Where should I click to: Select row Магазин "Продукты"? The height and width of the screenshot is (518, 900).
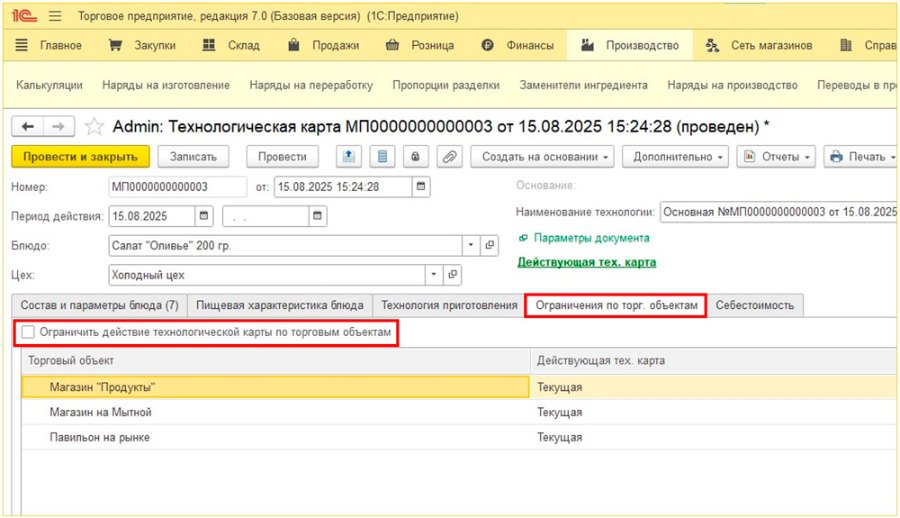coord(459,387)
